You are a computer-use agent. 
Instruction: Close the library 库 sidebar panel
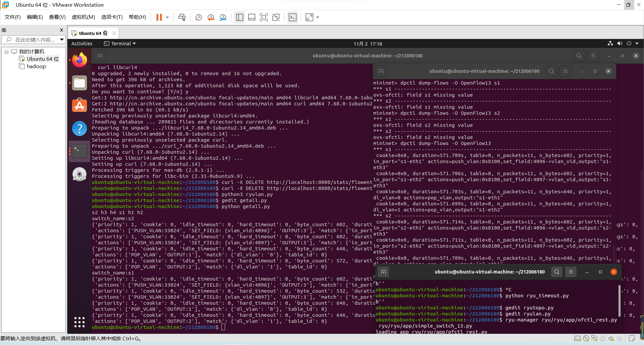(x=61, y=30)
